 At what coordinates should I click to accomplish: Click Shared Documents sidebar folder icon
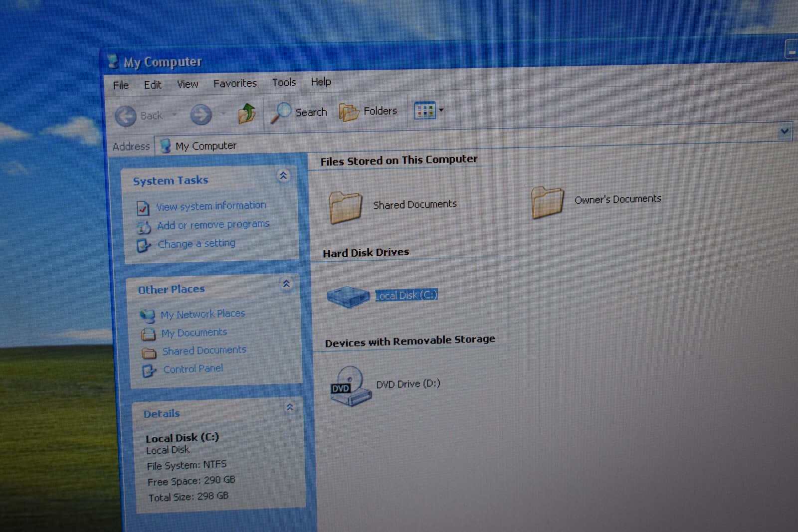pyautogui.click(x=149, y=353)
